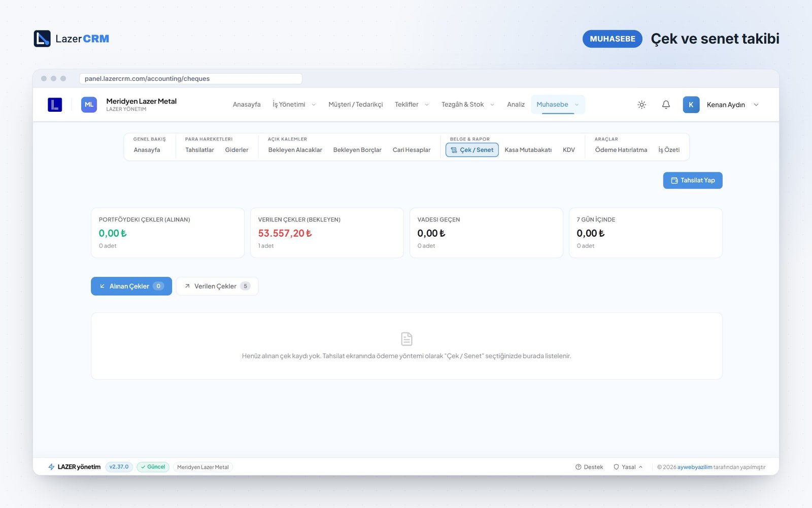This screenshot has height=508, width=812.
Task: Open the Yasal footer expander
Action: click(x=628, y=467)
